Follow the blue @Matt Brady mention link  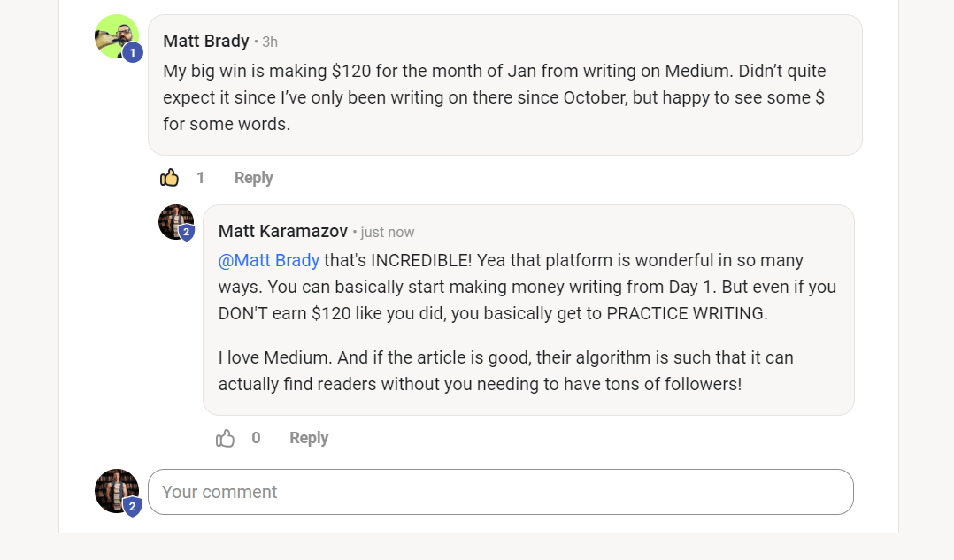pos(269,260)
